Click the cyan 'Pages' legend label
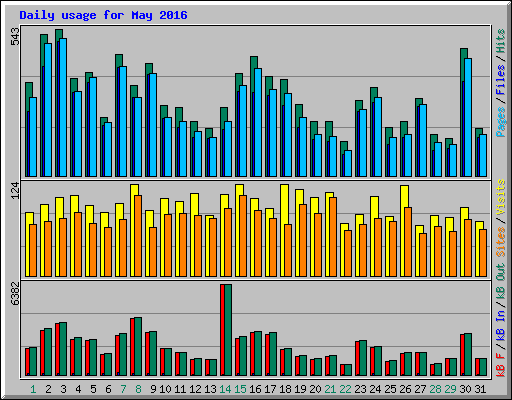This screenshot has height=400, width=512. pos(500,122)
